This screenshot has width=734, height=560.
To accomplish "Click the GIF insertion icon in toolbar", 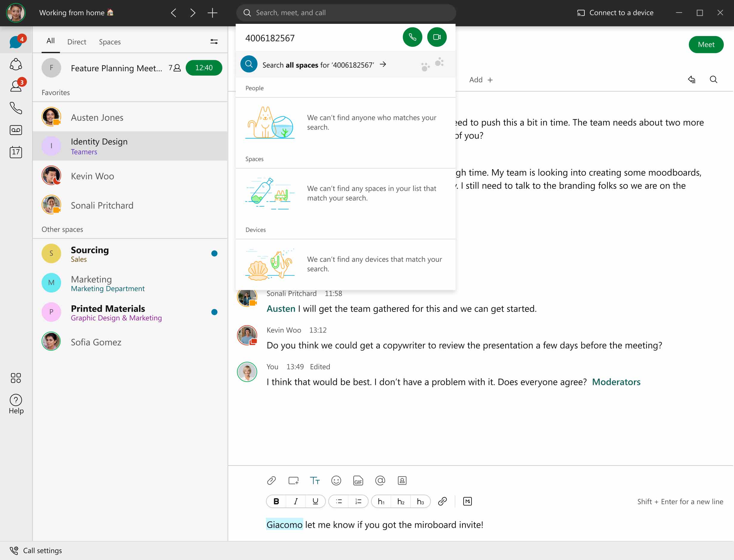I will click(357, 480).
